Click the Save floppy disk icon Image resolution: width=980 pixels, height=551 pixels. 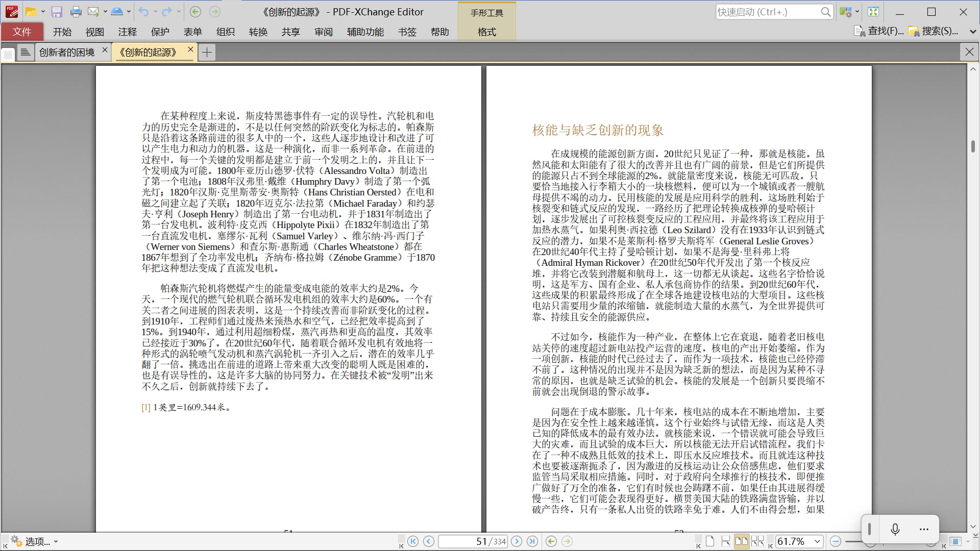coord(57,12)
